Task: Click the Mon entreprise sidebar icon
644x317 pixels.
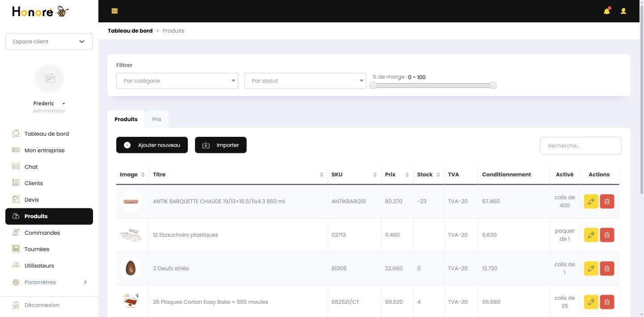Action: 16,150
